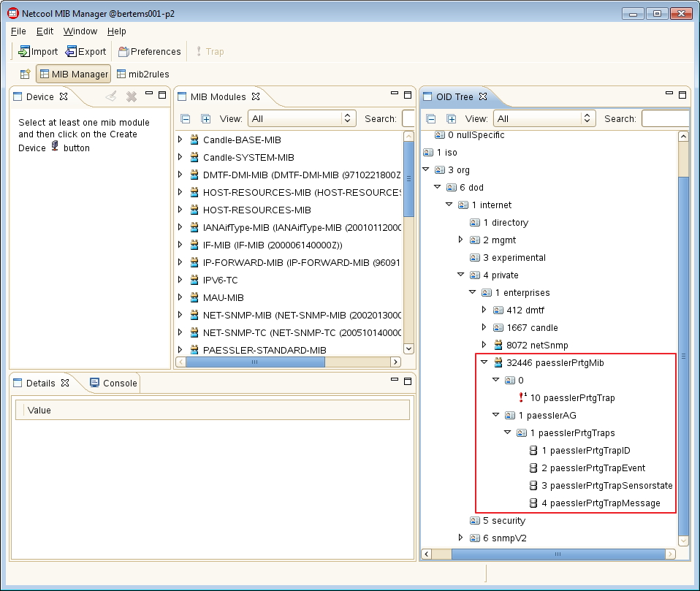The image size is (700, 591).
Task: Switch to the MIB Manager perspective
Action: pyautogui.click(x=74, y=74)
